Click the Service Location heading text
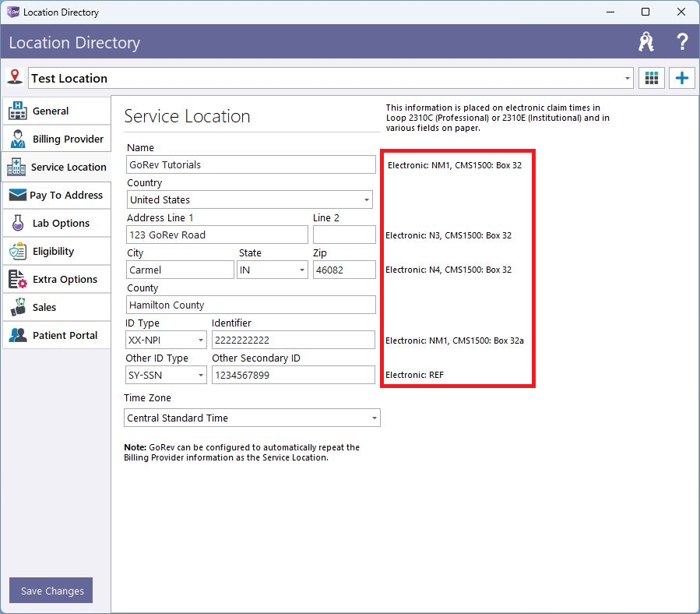Image resolution: width=700 pixels, height=614 pixels. tap(187, 116)
